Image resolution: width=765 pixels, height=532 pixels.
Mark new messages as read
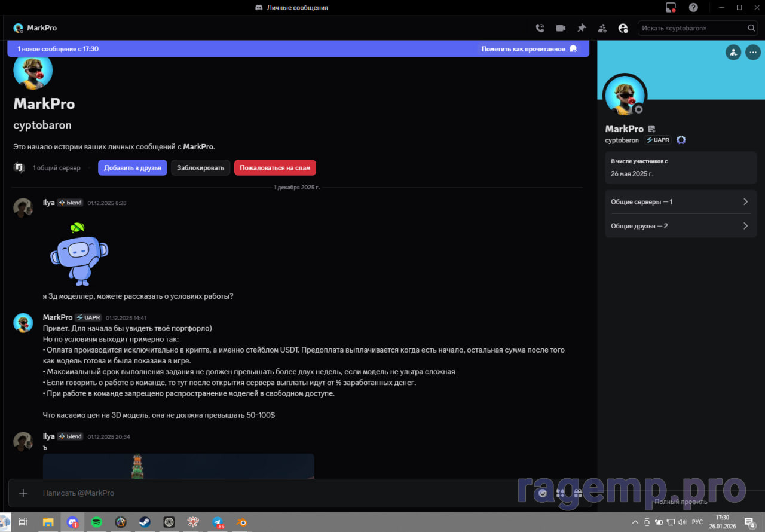pyautogui.click(x=529, y=49)
